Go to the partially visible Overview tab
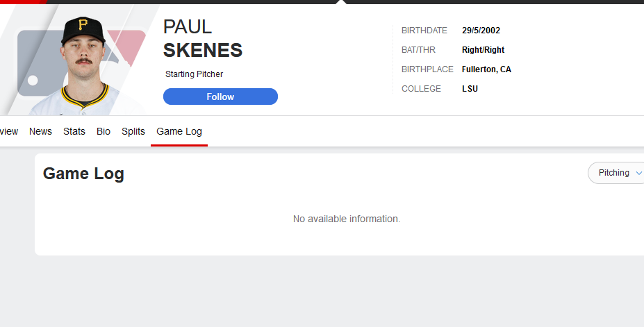This screenshot has width=644, height=327. coord(8,131)
